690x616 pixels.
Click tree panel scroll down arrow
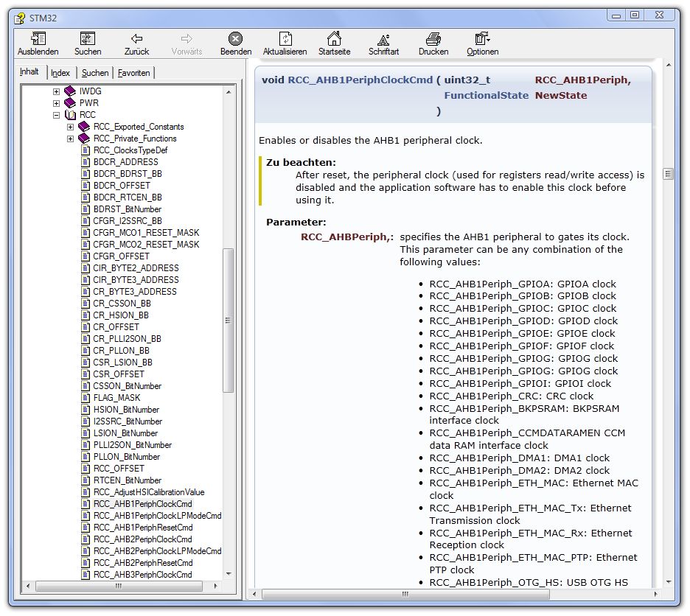pos(229,574)
